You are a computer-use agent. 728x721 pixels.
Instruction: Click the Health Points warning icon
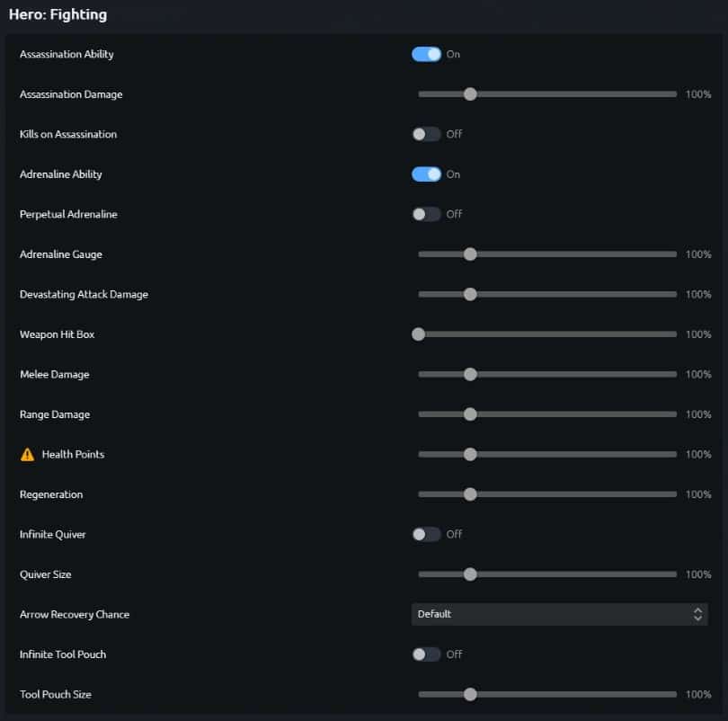pos(27,454)
